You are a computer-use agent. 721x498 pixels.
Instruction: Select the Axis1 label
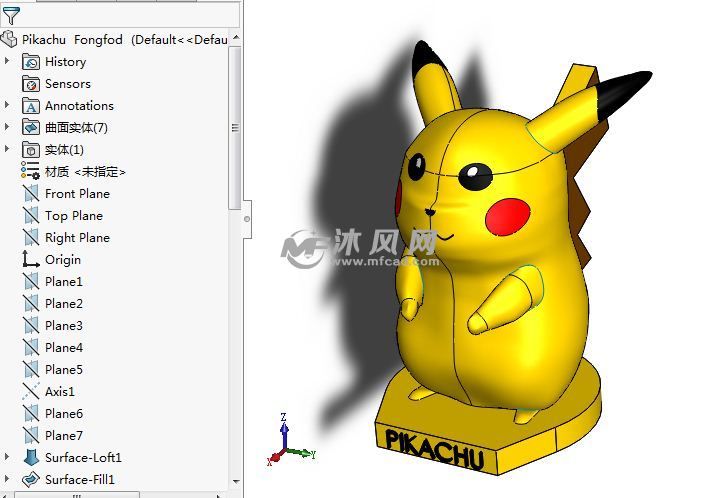(x=59, y=392)
